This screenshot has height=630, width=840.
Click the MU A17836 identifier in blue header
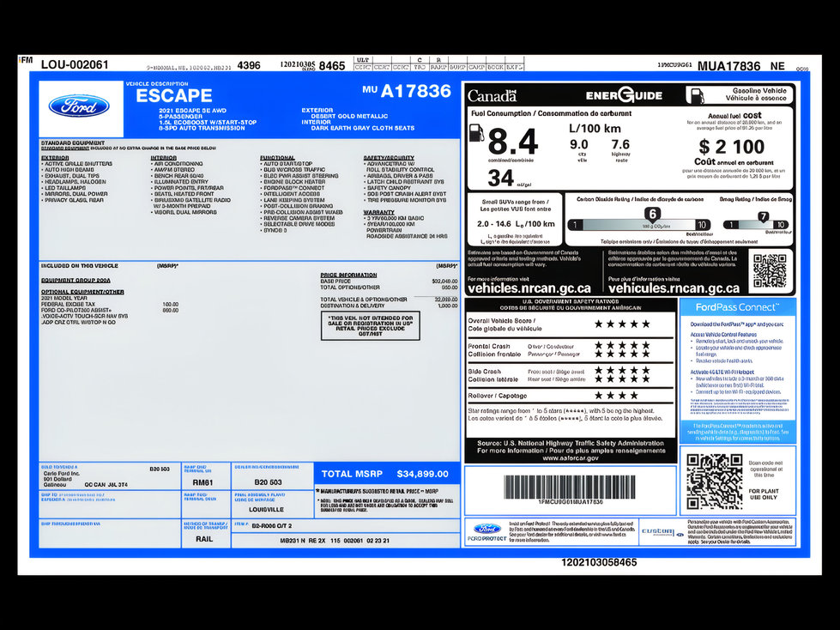click(407, 91)
